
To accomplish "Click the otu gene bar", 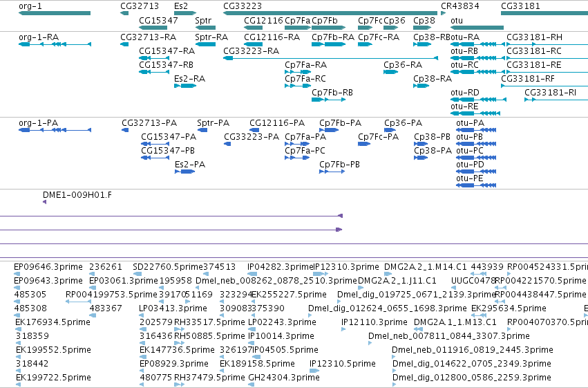I will 477,28.
